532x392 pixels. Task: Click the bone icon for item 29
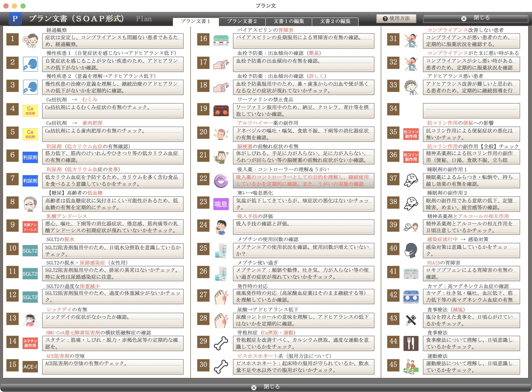(x=221, y=343)
